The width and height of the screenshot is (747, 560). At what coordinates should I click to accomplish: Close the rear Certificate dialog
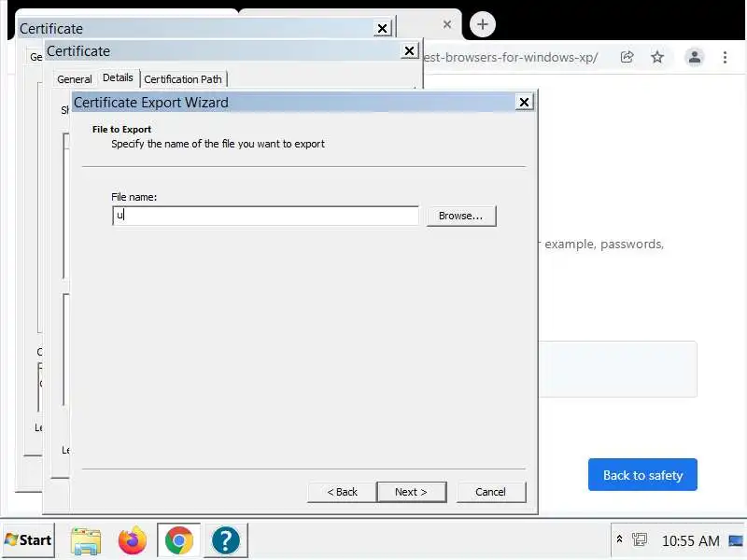click(x=382, y=29)
